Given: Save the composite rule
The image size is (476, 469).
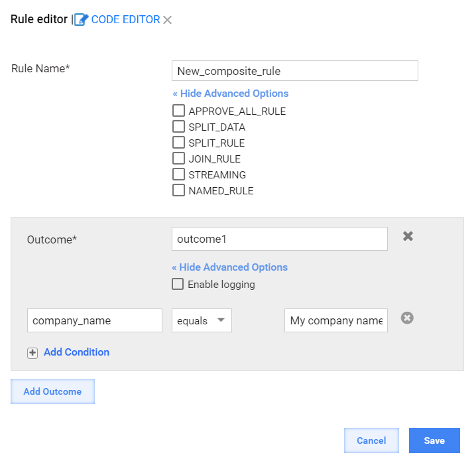Looking at the screenshot, I should pos(434,440).
